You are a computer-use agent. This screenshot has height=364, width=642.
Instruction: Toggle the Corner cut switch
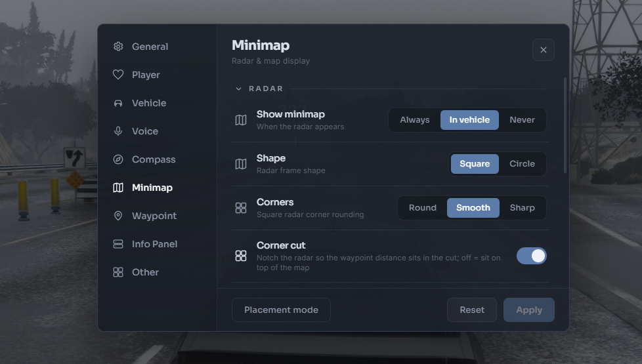532,256
